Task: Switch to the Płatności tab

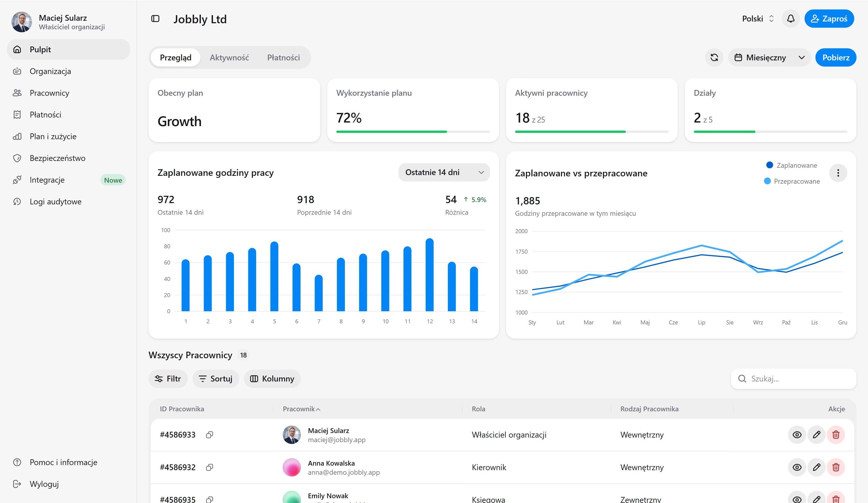Action: pos(283,58)
